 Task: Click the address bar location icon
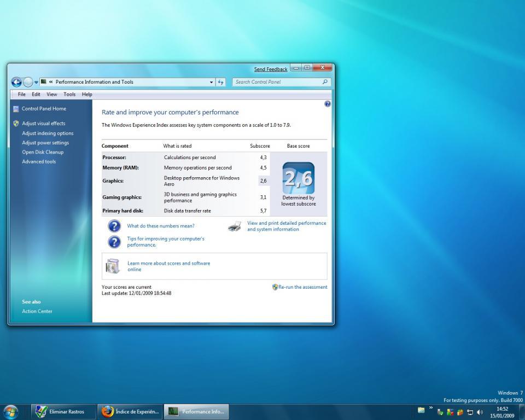44,81
